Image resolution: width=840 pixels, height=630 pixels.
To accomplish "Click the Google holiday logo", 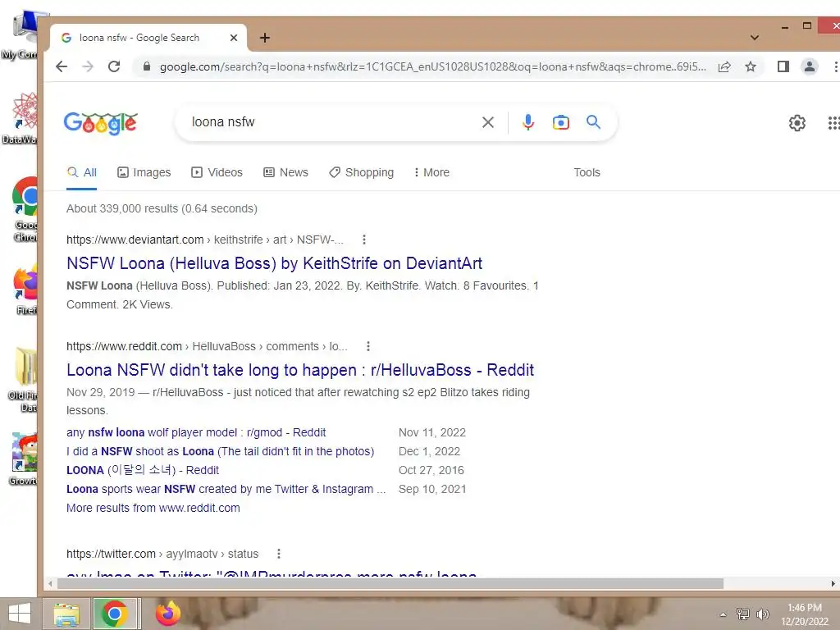I will (101, 123).
